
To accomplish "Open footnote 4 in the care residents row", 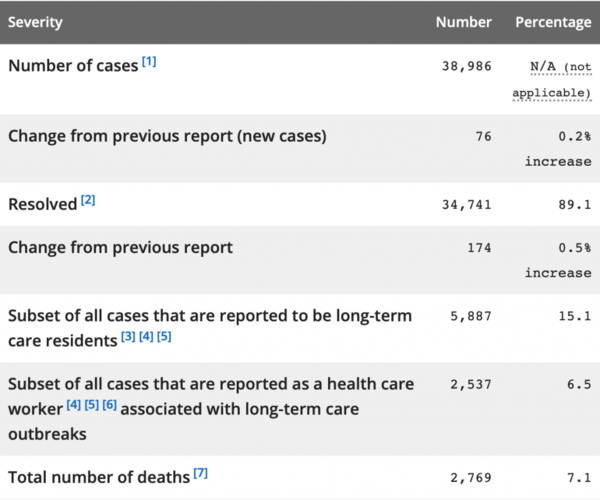I will point(146,337).
